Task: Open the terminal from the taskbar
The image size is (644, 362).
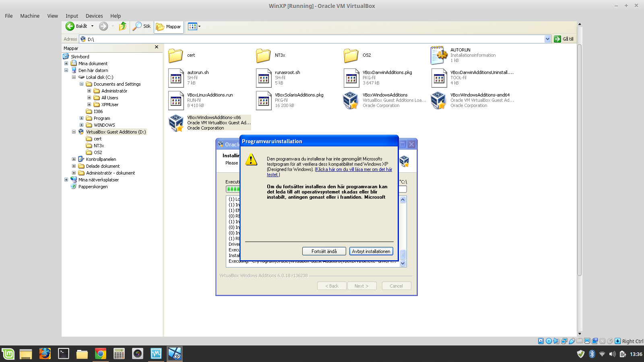Action: point(64,354)
